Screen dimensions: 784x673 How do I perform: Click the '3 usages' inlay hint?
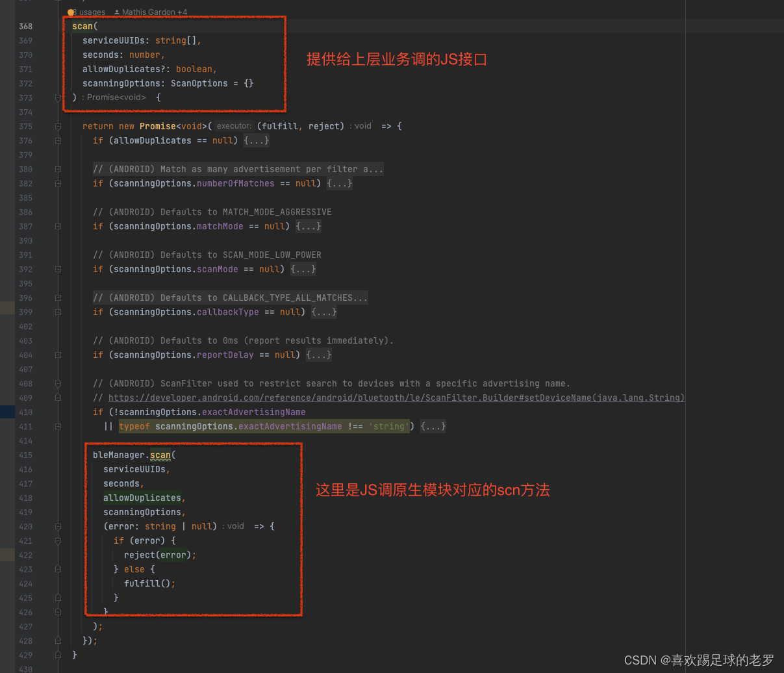89,12
